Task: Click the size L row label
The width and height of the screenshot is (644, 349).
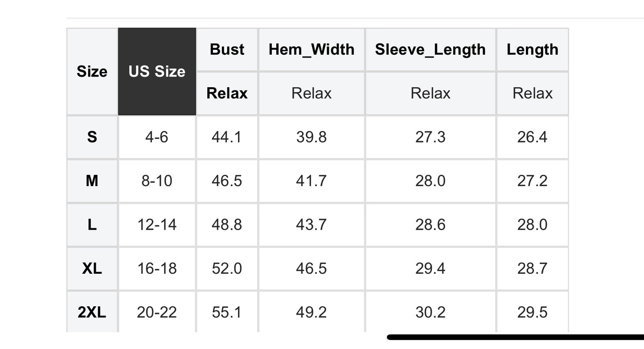Action: (x=92, y=225)
